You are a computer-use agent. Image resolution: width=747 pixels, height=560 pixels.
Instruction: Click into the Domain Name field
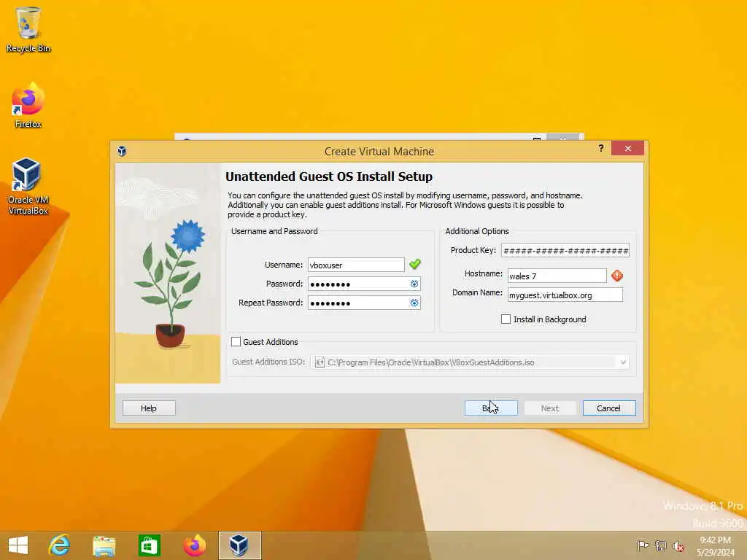565,295
